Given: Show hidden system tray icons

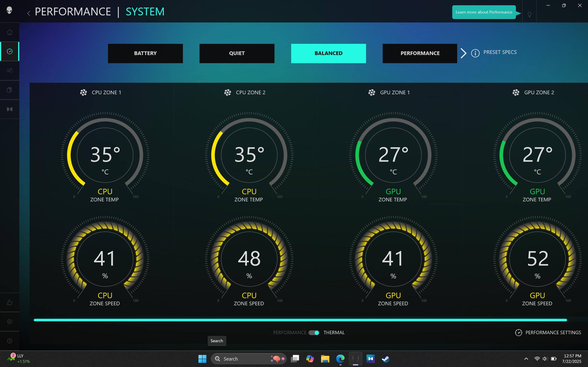Looking at the screenshot, I should (526, 359).
